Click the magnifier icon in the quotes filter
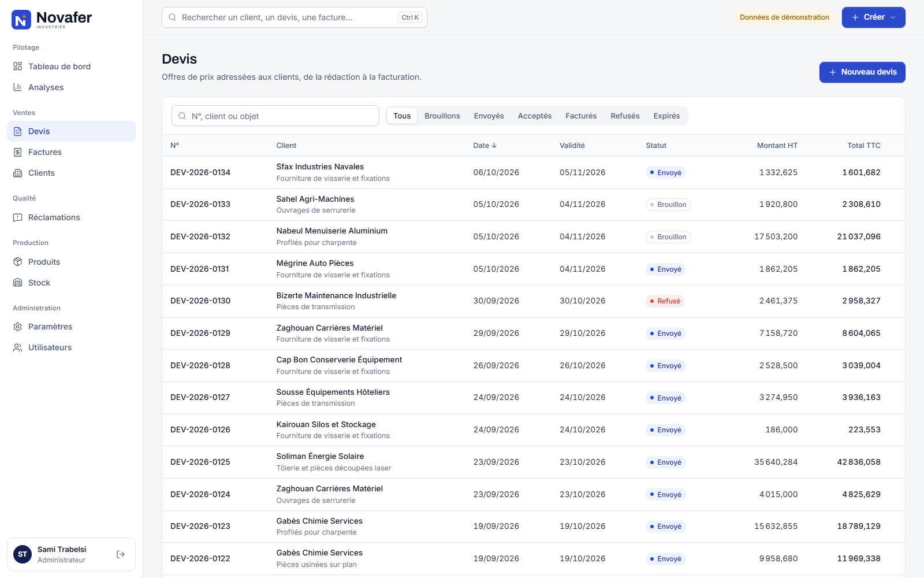924x578 pixels. (182, 116)
